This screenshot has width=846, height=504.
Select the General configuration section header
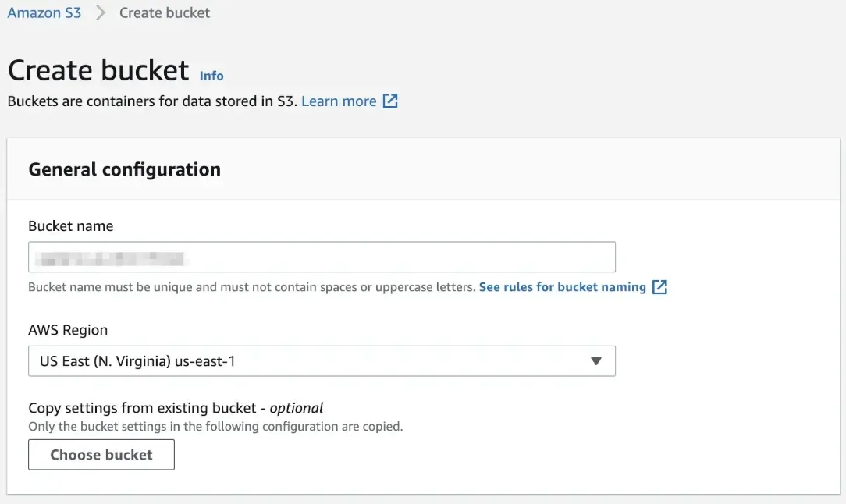tap(124, 169)
